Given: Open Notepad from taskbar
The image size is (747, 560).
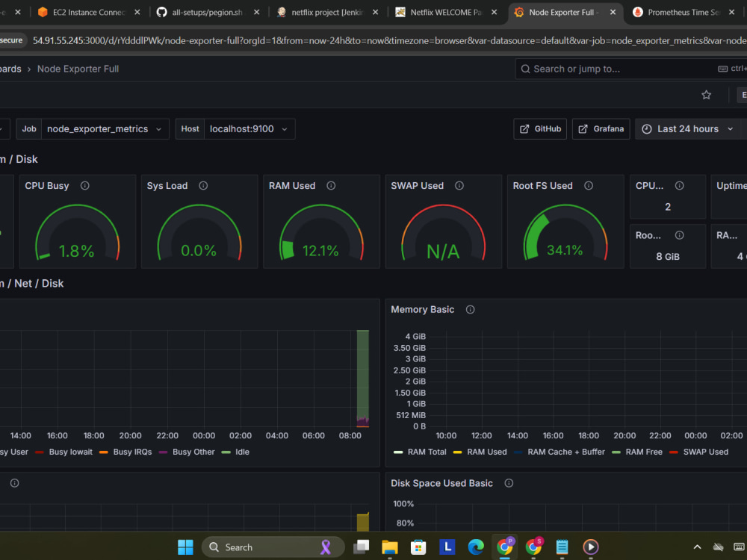Looking at the screenshot, I should pyautogui.click(x=562, y=547).
